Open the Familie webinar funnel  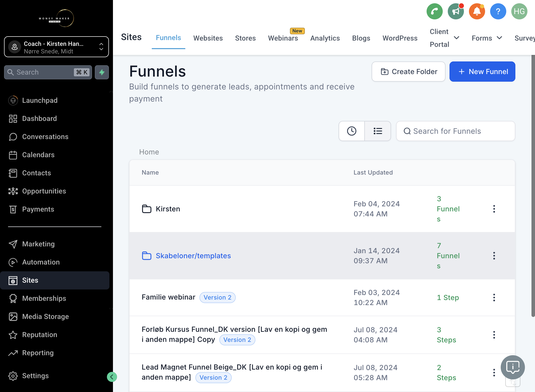tap(168, 297)
